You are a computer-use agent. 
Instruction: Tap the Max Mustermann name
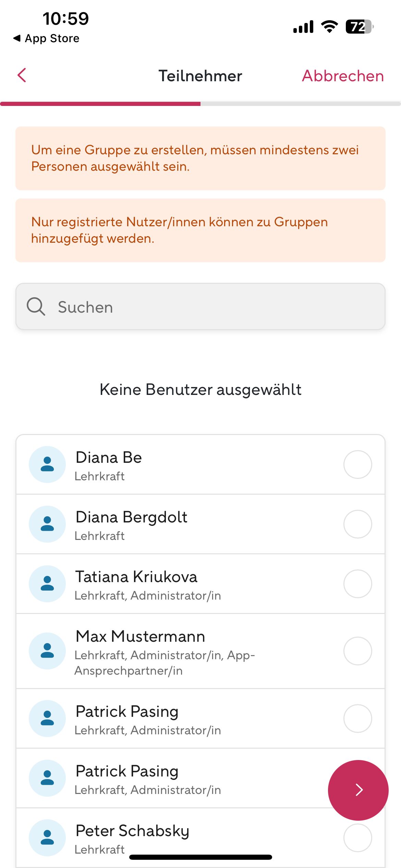point(141,637)
